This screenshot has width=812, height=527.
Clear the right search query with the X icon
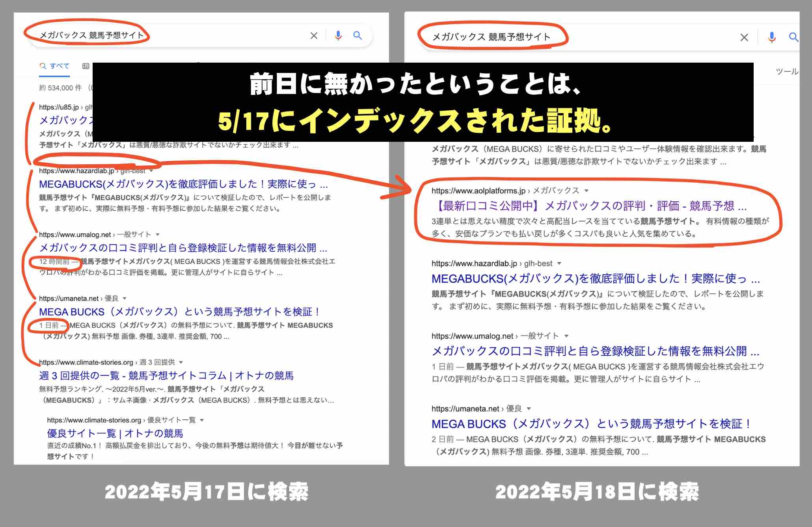(x=744, y=38)
